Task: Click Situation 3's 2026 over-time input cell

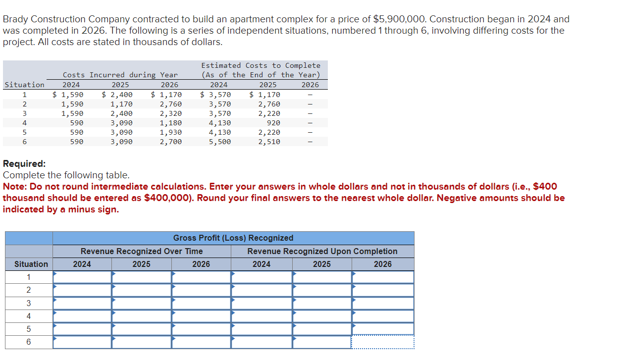Action: [201, 303]
